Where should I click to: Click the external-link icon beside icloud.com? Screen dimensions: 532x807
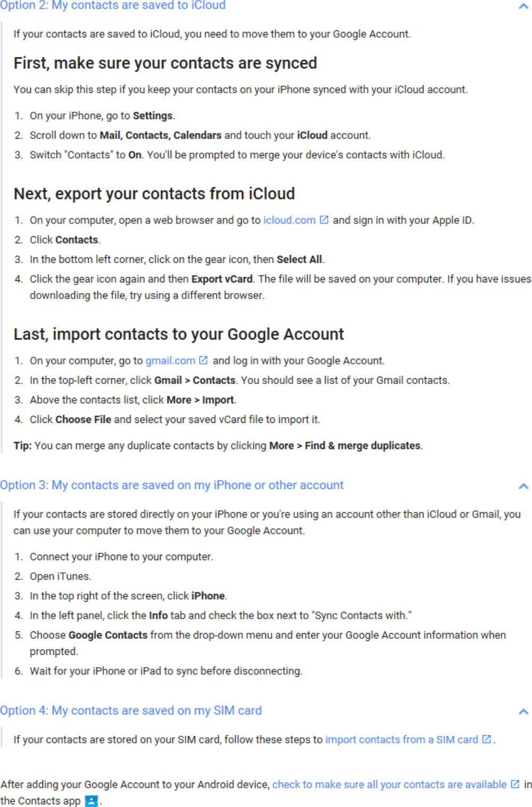click(323, 220)
